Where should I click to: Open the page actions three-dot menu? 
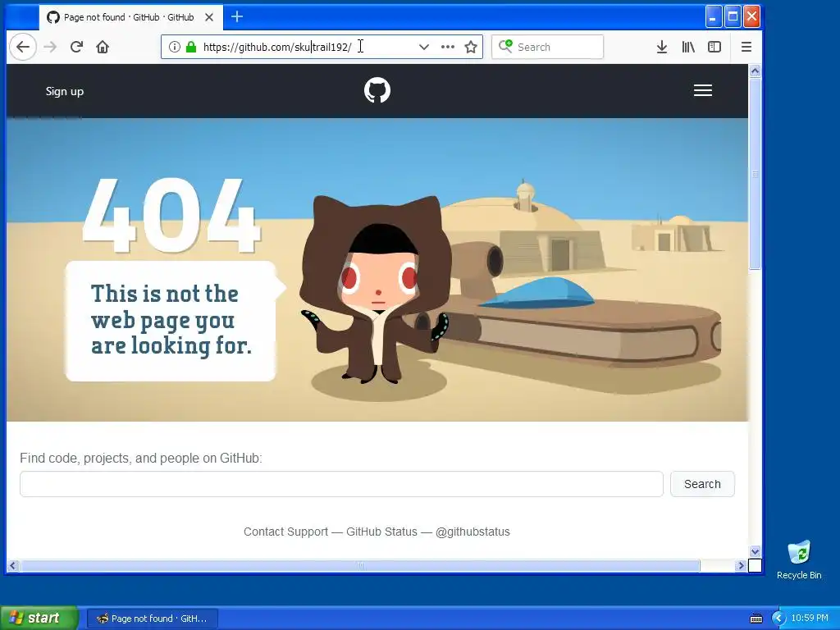coord(447,47)
